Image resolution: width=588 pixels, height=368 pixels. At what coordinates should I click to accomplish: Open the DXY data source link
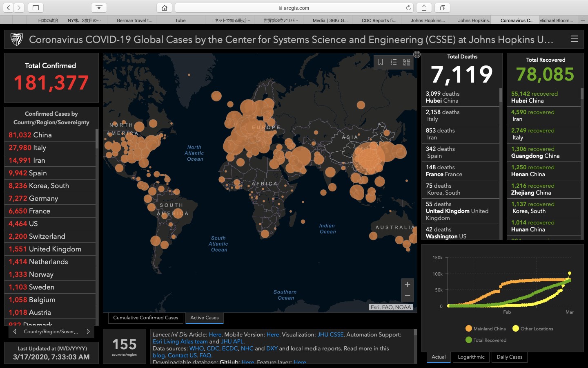(x=272, y=348)
